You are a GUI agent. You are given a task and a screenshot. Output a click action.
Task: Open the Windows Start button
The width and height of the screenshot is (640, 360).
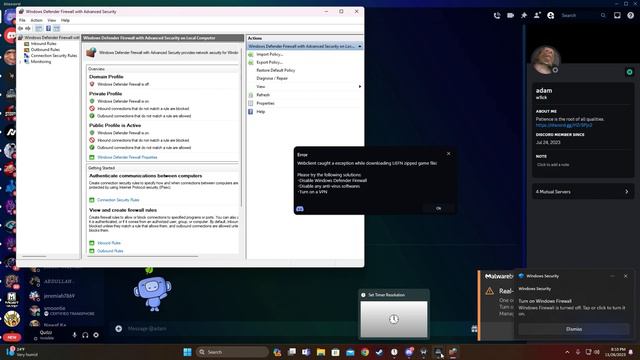(187, 352)
